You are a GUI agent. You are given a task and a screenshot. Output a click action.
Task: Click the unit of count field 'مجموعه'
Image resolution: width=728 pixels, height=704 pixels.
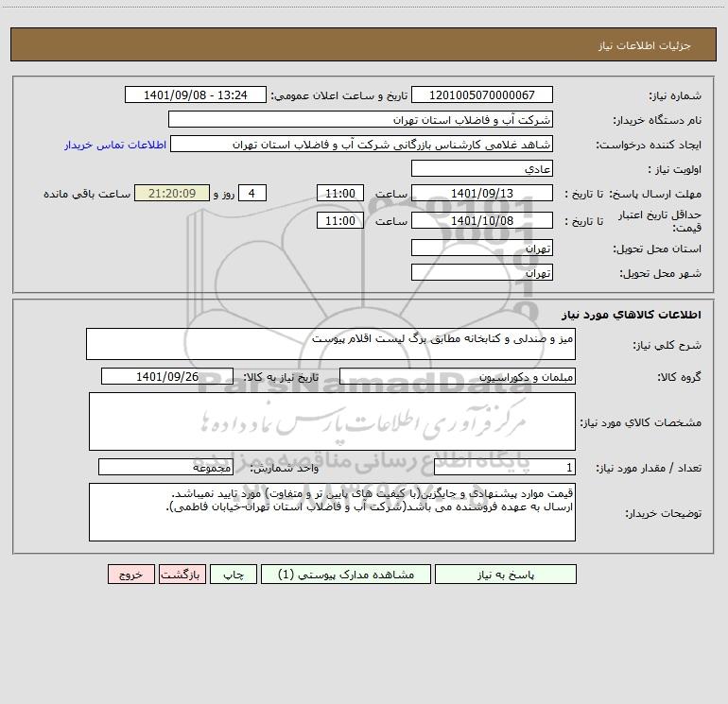(165, 467)
